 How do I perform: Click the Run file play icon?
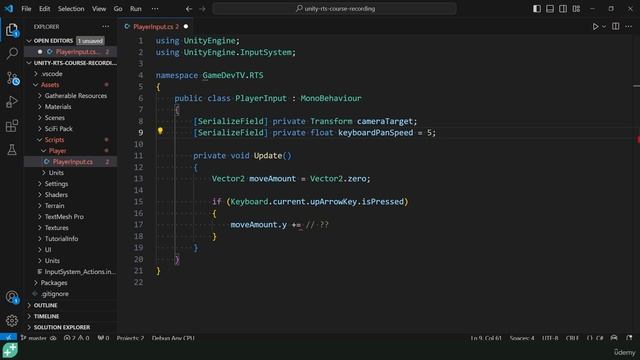click(x=595, y=27)
